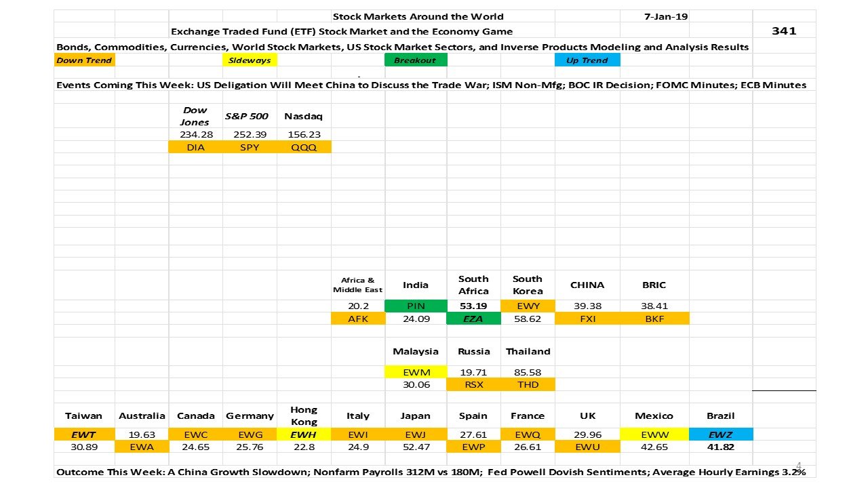Click the RSX cell under Russia
Viewport: 868px width, 488px height.
pos(473,384)
